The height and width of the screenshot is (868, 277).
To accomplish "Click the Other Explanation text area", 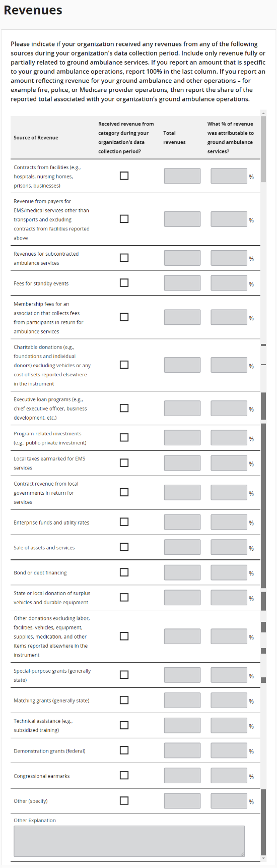I will click(x=129, y=841).
